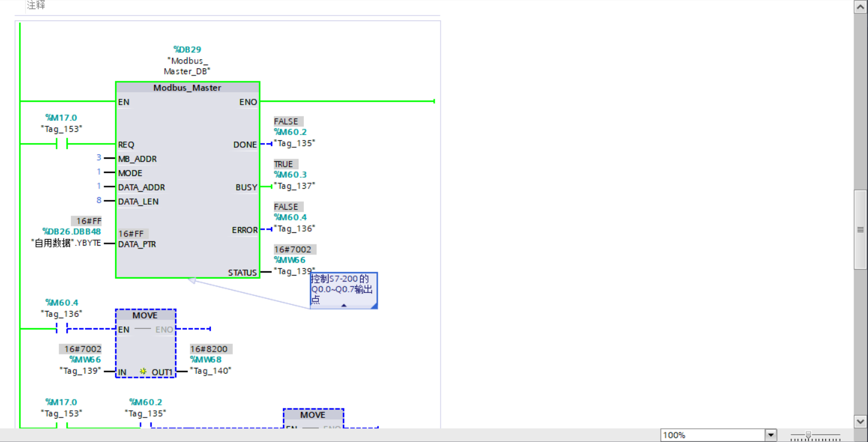Image resolution: width=868 pixels, height=442 pixels.
Task: Click the yellow star insert-output icon on MOVE
Action: (143, 372)
